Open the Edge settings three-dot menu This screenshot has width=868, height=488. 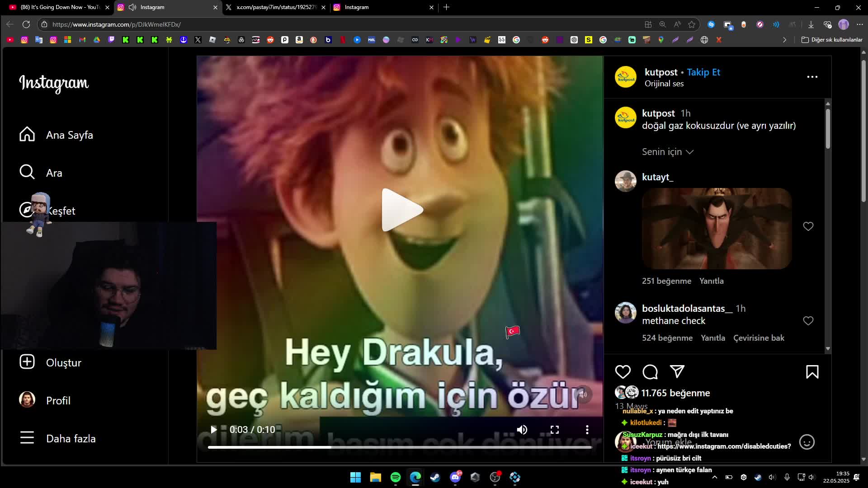click(x=860, y=24)
